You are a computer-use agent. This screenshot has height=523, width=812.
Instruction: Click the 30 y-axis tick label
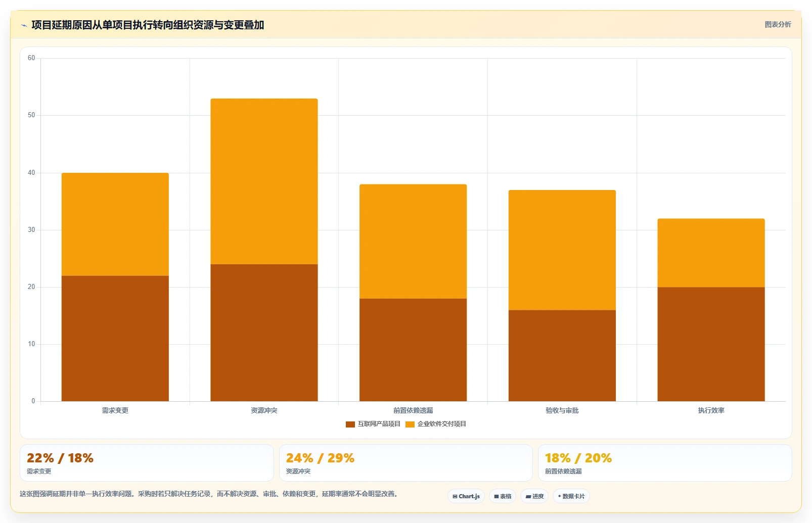pyautogui.click(x=31, y=230)
